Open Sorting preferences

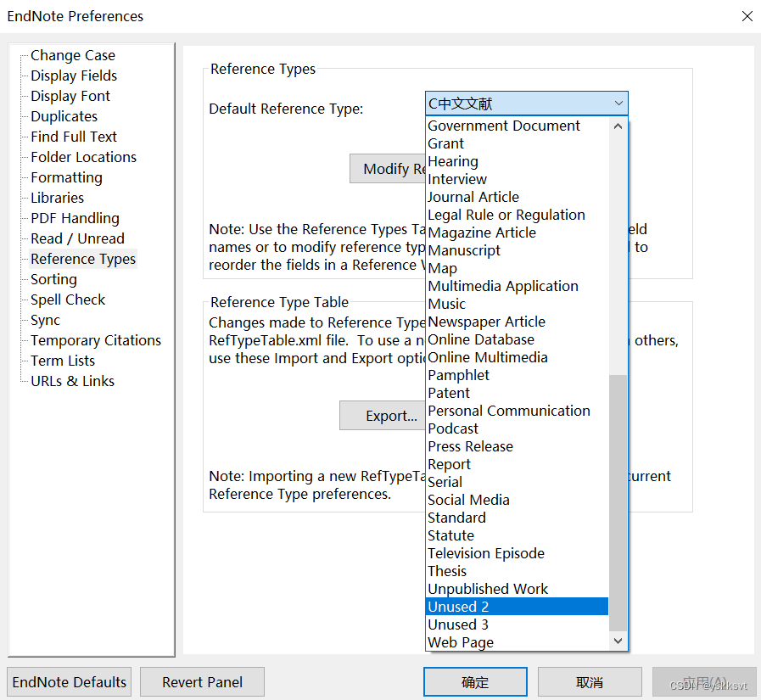53,280
